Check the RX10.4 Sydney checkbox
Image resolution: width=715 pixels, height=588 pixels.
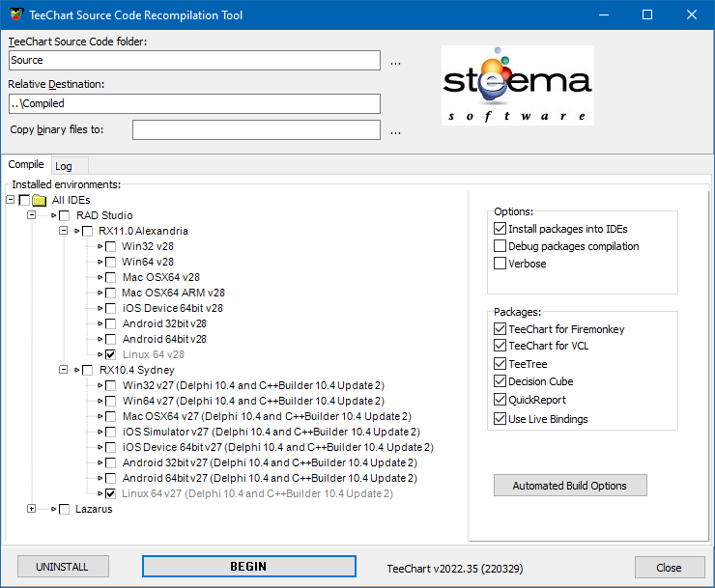[87, 370]
